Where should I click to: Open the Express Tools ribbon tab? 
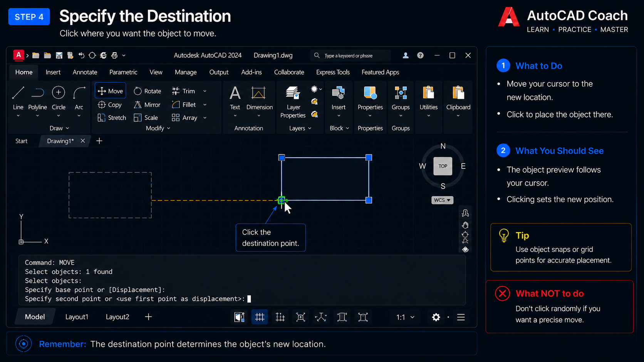point(333,72)
